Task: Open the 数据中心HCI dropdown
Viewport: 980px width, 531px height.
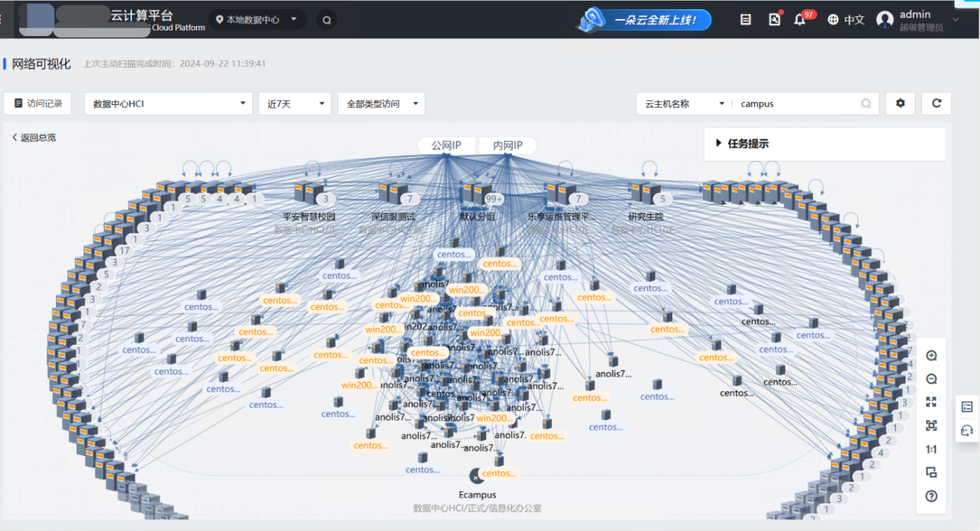Action: coord(168,103)
